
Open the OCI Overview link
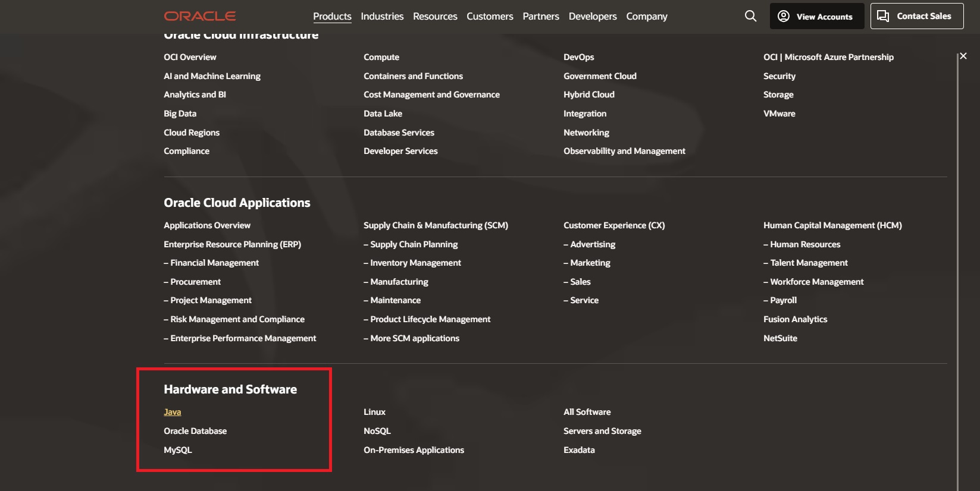(190, 57)
